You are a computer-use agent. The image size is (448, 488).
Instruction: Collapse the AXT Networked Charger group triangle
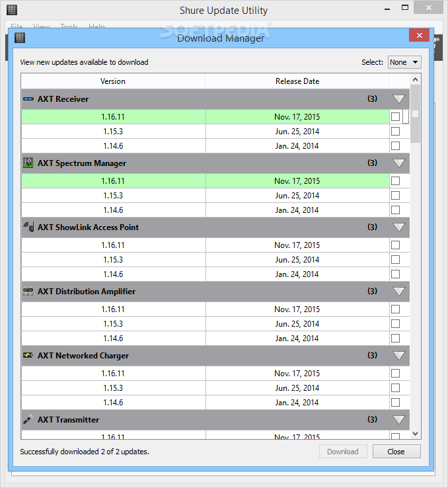tap(399, 355)
